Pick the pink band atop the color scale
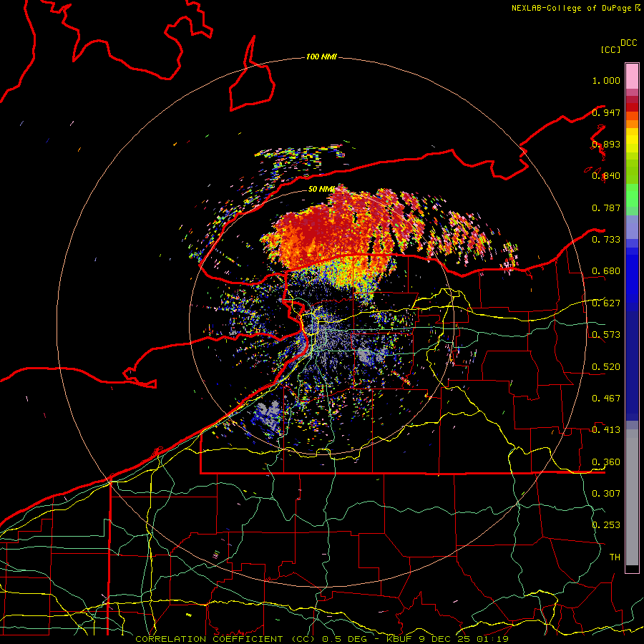 tap(632, 77)
